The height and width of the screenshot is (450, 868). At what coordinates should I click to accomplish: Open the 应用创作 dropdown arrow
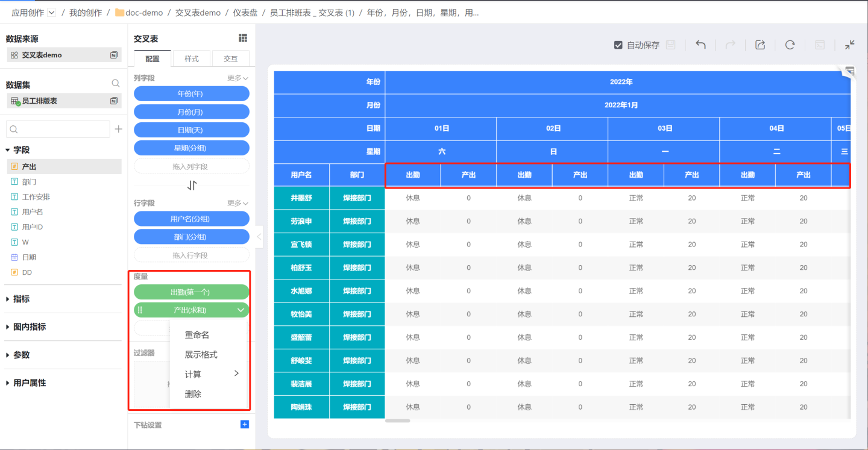[x=51, y=12]
